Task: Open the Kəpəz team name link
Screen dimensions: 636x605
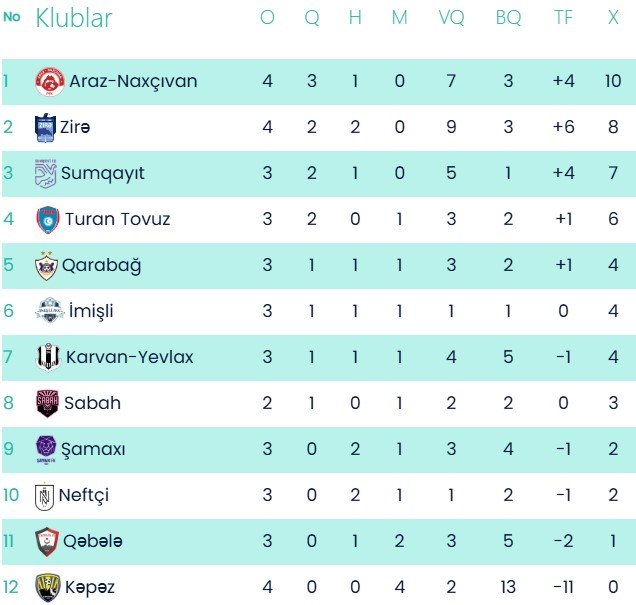Action: click(89, 587)
